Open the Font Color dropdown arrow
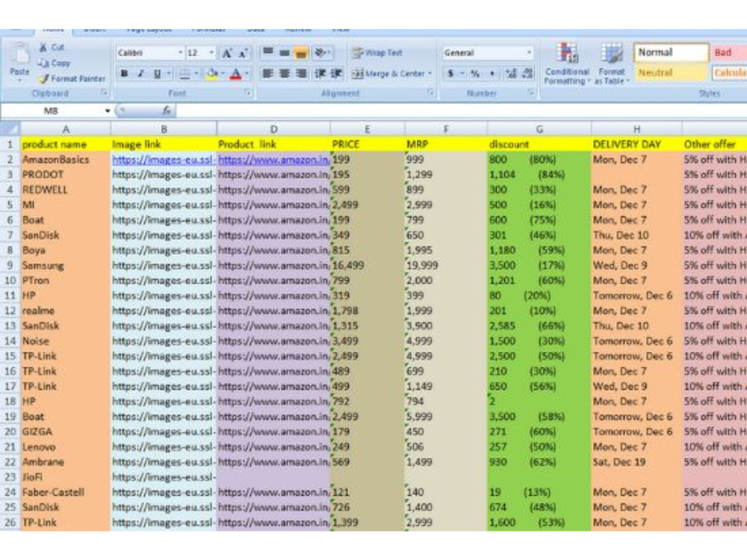The width and height of the screenshot is (747, 560). click(x=247, y=73)
